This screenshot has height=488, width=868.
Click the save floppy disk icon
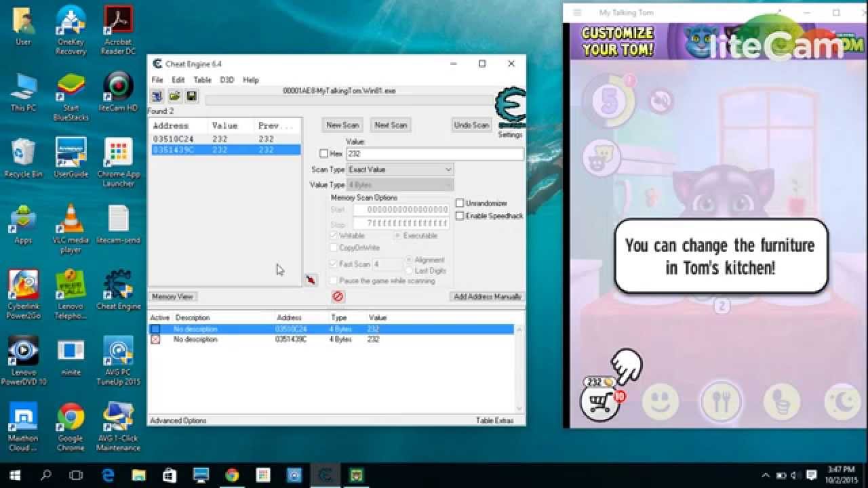tap(191, 96)
